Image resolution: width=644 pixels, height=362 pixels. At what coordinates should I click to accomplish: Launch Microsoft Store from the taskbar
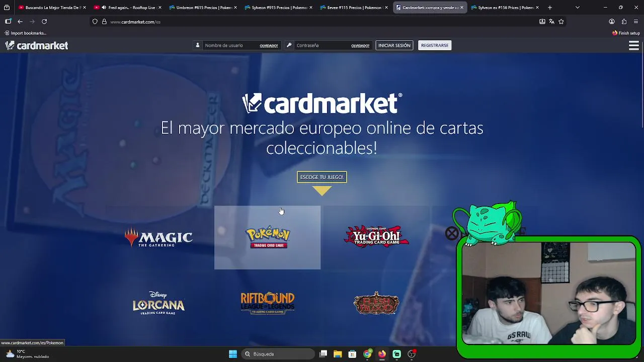click(x=352, y=354)
